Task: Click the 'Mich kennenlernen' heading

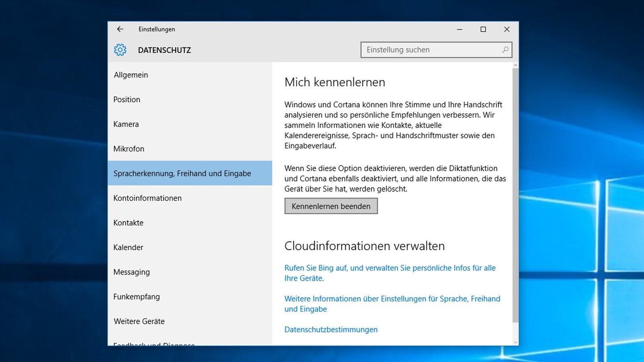Action: pos(335,82)
